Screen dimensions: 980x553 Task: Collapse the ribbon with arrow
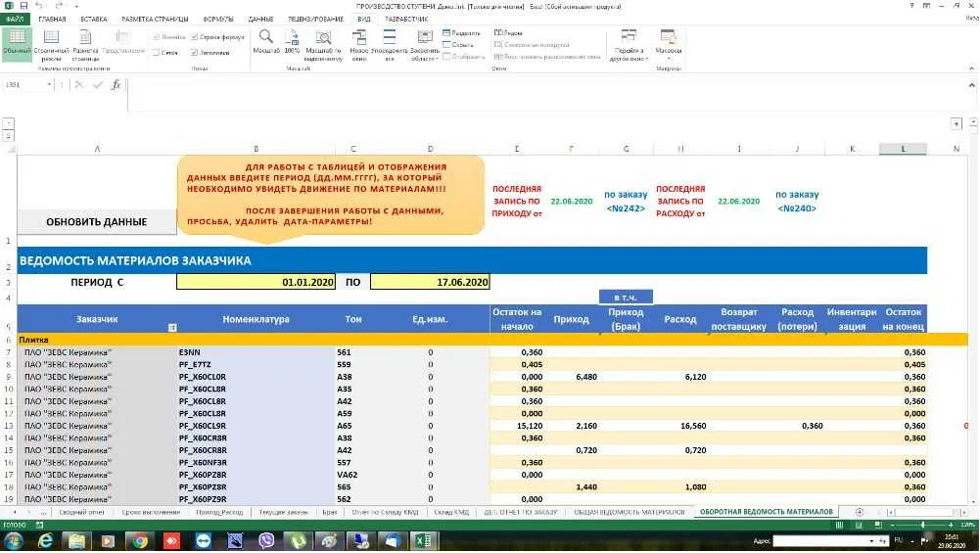971,69
